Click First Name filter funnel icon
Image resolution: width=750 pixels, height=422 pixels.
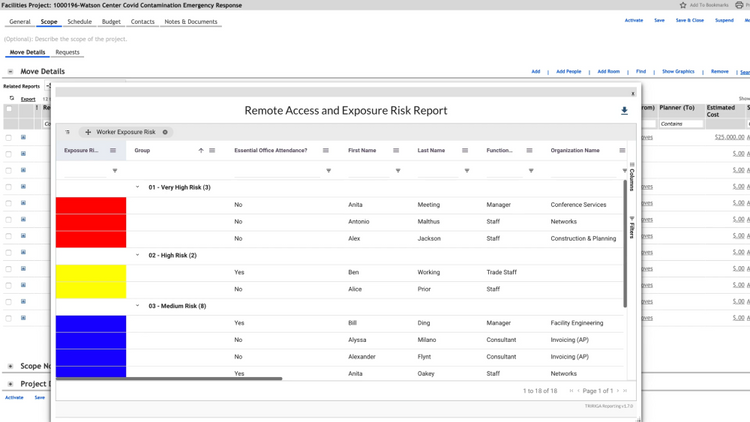[398, 170]
